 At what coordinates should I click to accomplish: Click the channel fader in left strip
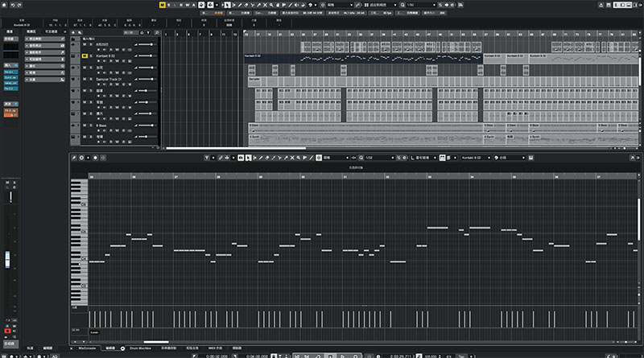(7, 259)
